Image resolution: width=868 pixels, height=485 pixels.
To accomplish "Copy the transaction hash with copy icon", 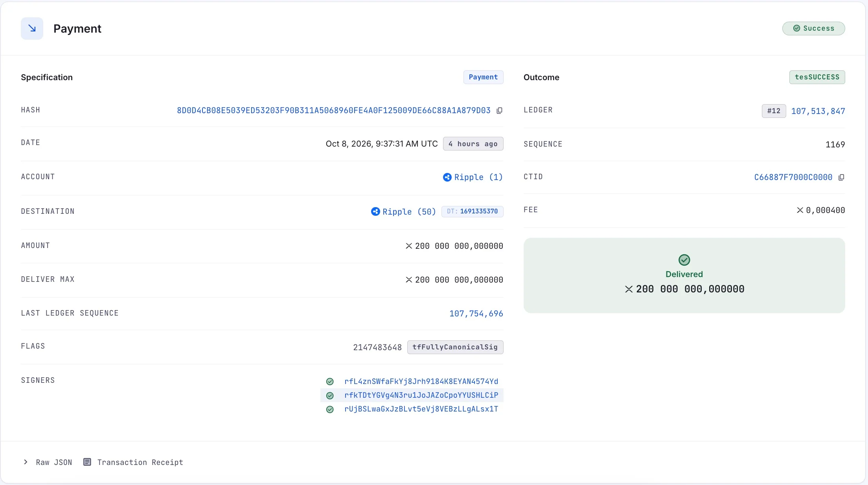I will click(499, 110).
